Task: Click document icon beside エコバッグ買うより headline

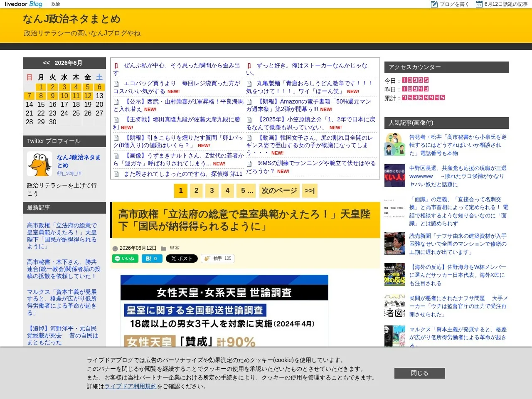Action: point(116,84)
